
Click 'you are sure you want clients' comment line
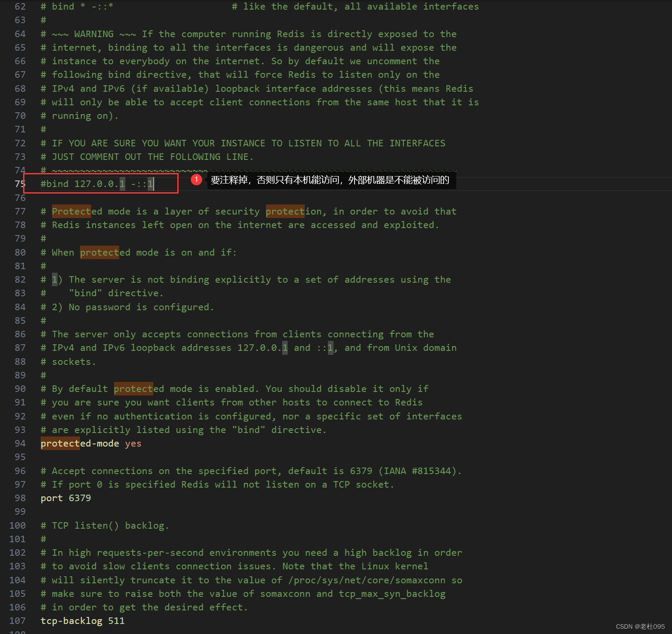pos(232,402)
